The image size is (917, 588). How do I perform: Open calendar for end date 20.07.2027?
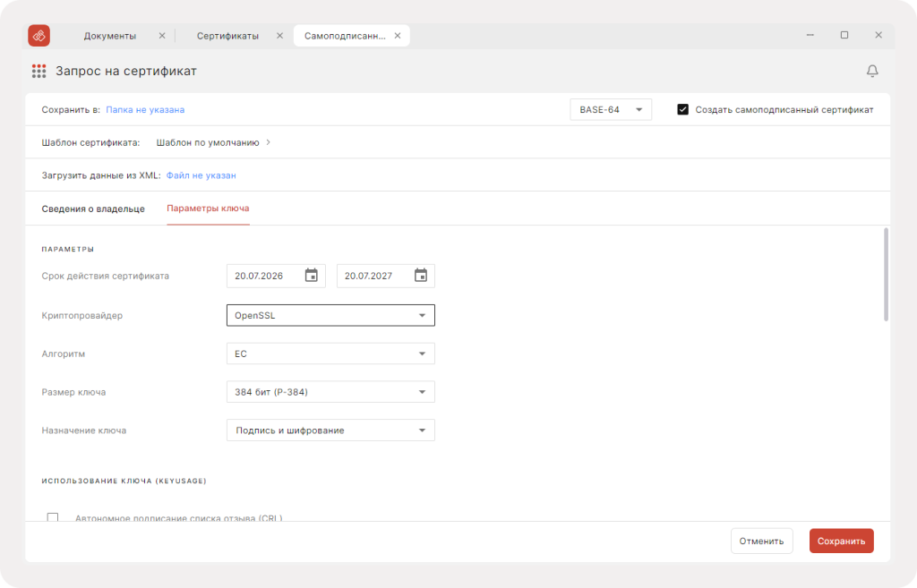tap(421, 276)
